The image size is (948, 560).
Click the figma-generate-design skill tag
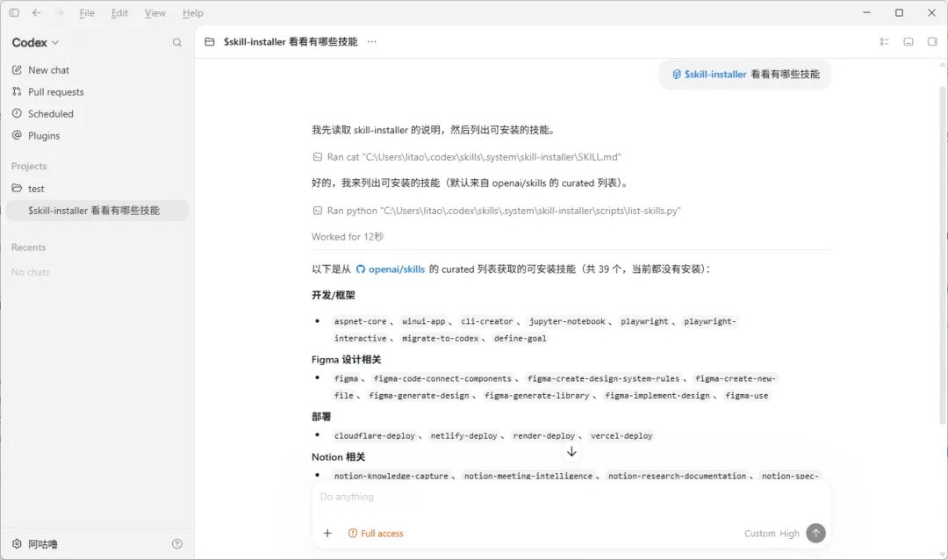419,396
